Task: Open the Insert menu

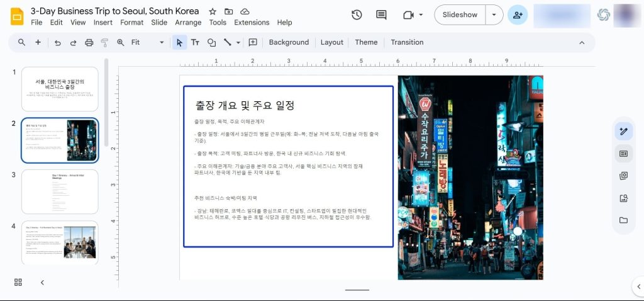Action: click(103, 23)
